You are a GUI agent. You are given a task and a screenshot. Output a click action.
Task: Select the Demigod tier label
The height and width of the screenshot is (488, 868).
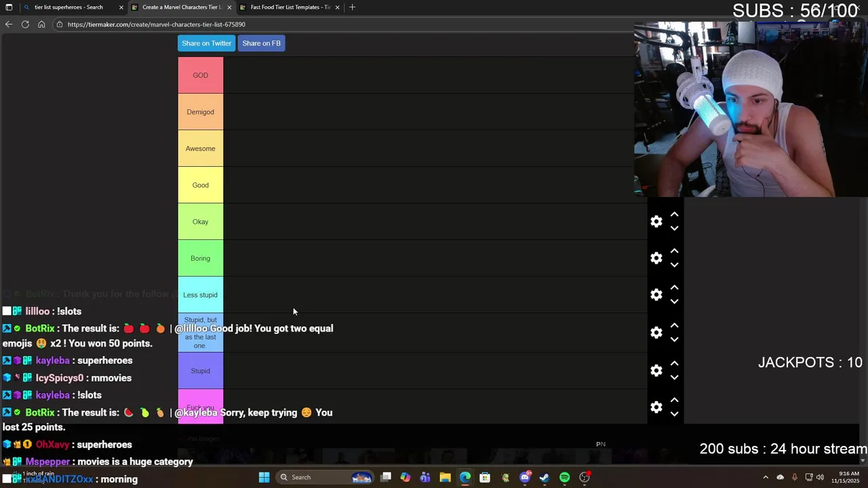(x=200, y=112)
